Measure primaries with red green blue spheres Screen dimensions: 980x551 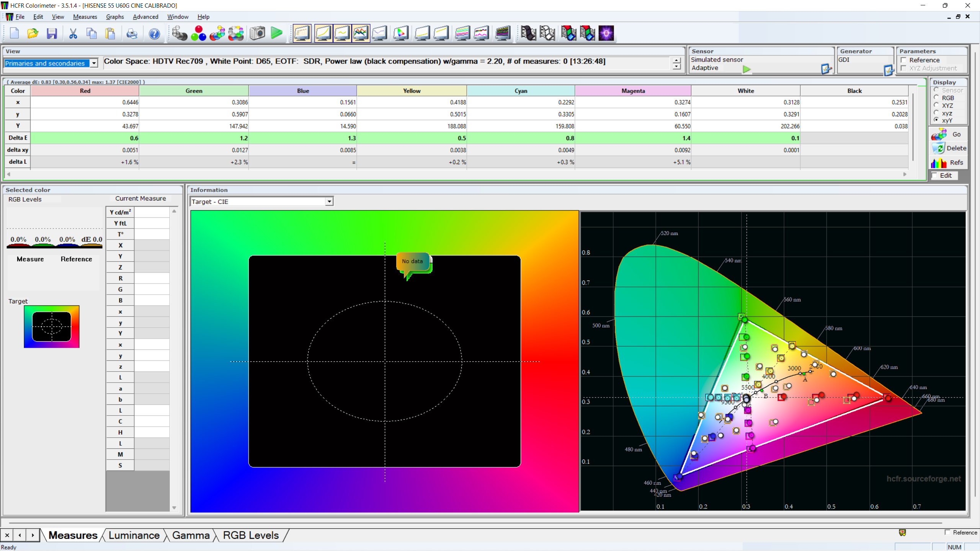[x=198, y=33]
